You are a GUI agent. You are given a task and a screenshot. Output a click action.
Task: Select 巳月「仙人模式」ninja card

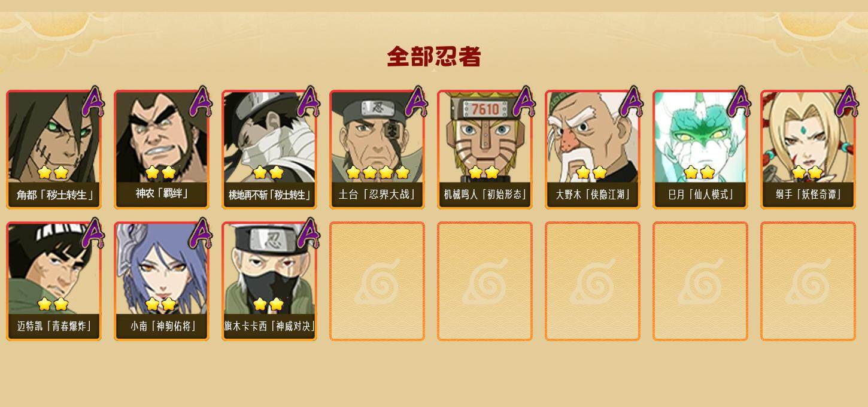700,150
